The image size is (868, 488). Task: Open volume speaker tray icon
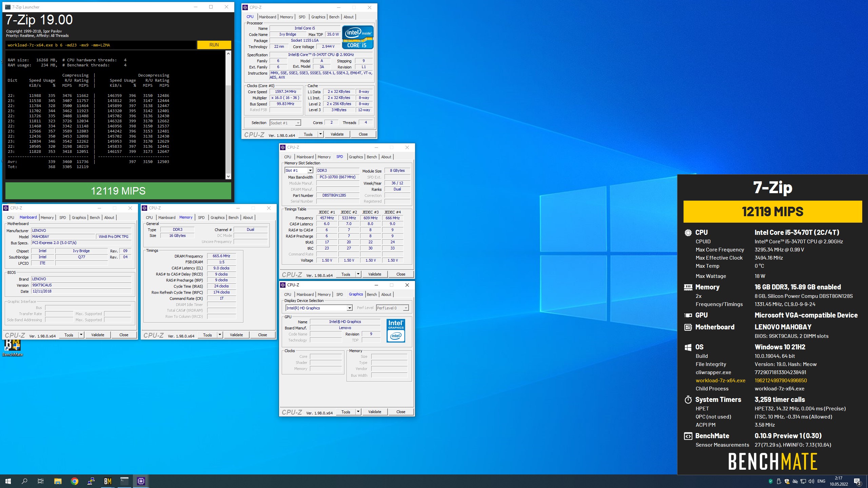811,481
